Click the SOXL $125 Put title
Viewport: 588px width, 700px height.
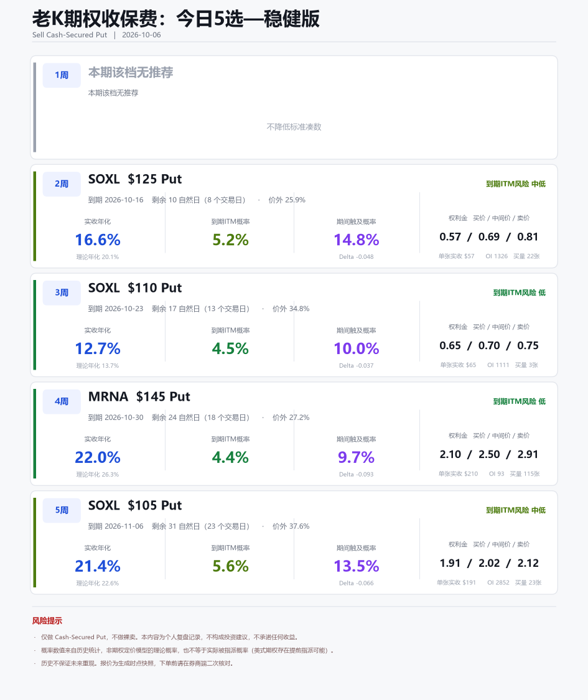tap(135, 179)
